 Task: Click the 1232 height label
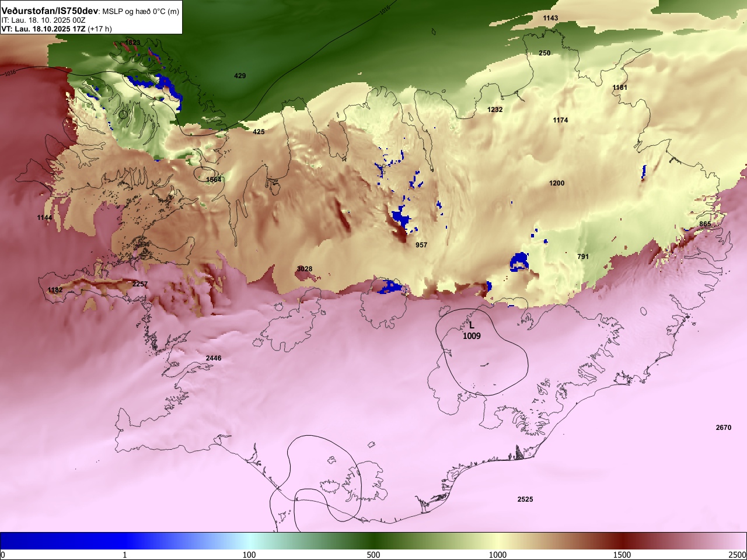(x=495, y=110)
